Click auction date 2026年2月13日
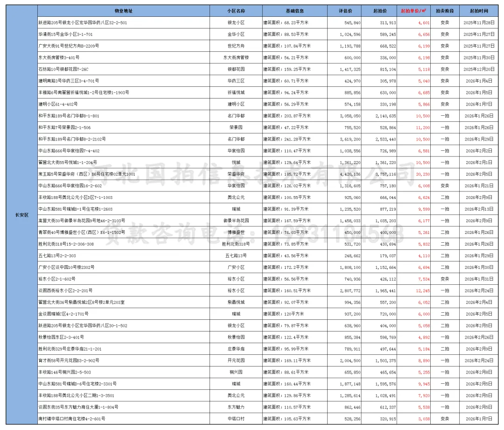 tap(479, 209)
